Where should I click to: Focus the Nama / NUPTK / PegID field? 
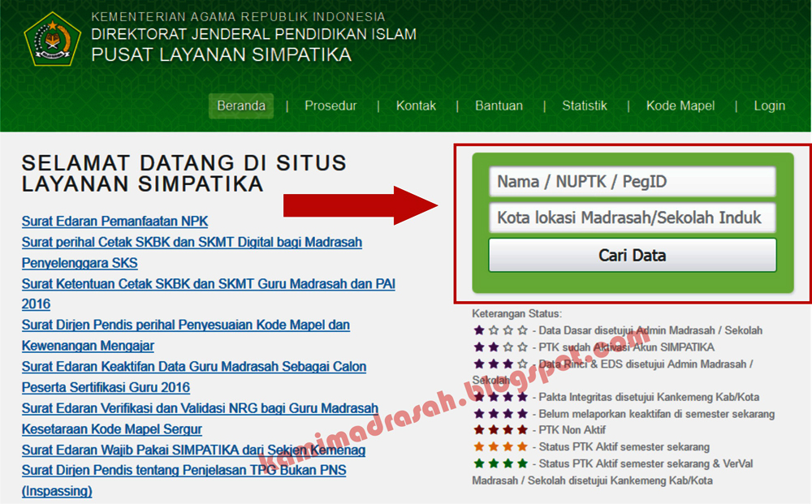633,182
